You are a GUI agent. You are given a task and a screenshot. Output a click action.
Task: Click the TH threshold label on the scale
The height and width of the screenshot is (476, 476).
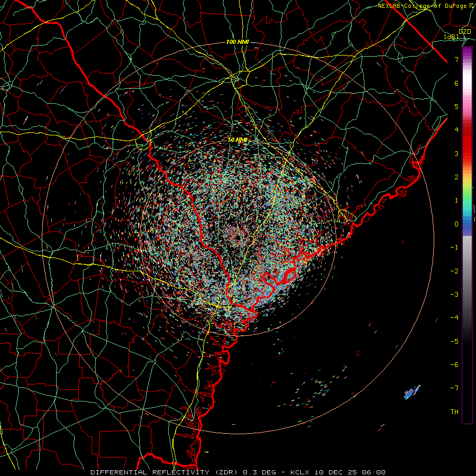[x=454, y=412]
